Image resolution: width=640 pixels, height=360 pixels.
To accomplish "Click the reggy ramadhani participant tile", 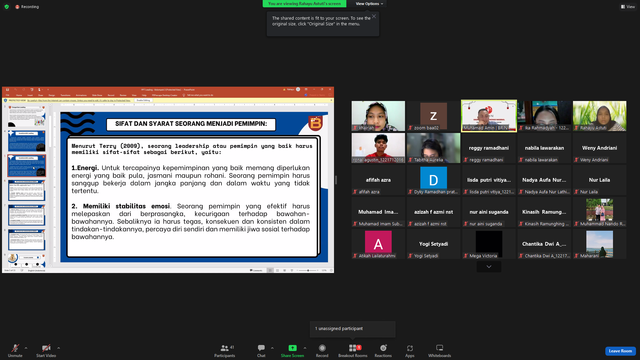I will (x=489, y=148).
